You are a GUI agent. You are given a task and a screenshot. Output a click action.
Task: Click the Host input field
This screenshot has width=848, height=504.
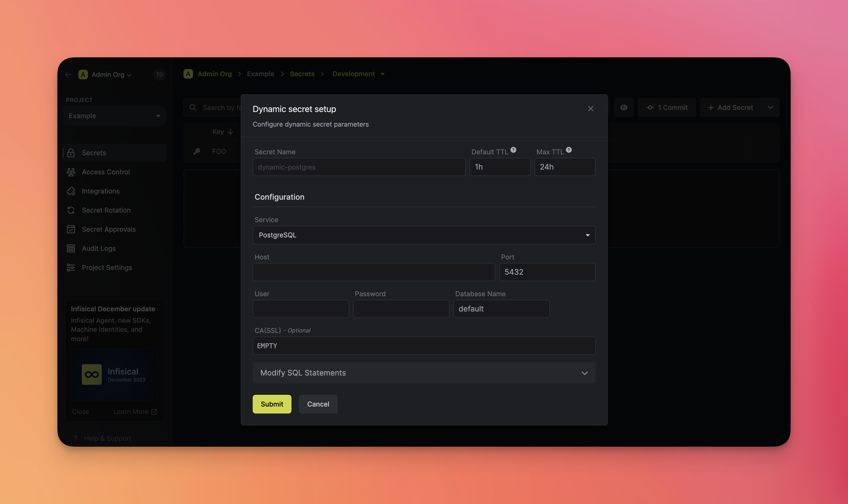(x=374, y=272)
